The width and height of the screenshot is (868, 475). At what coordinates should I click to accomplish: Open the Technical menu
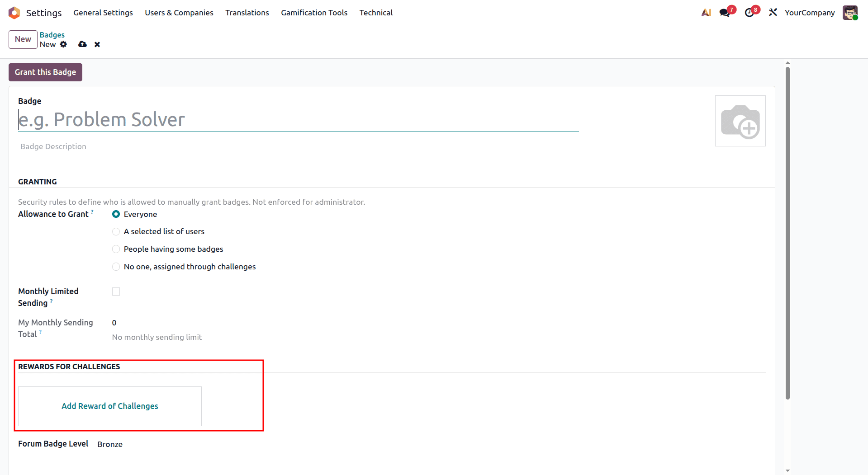[x=376, y=13]
